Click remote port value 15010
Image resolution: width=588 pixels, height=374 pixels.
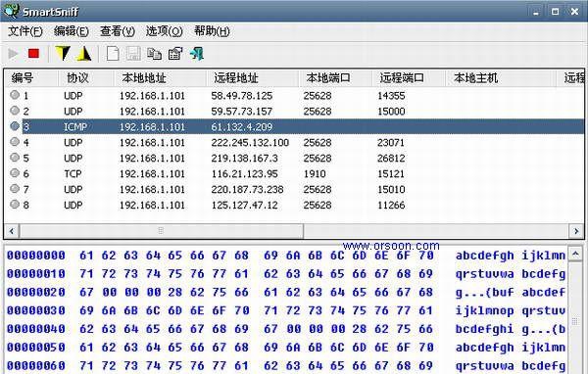pos(391,189)
